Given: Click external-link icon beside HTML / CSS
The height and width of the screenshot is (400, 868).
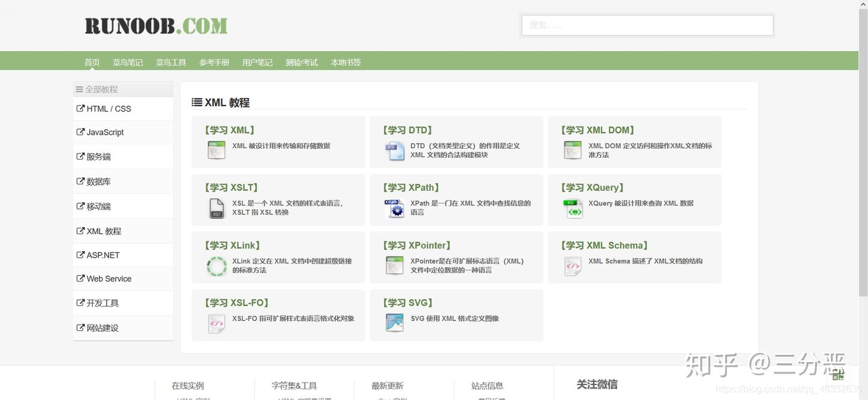Looking at the screenshot, I should point(80,108).
